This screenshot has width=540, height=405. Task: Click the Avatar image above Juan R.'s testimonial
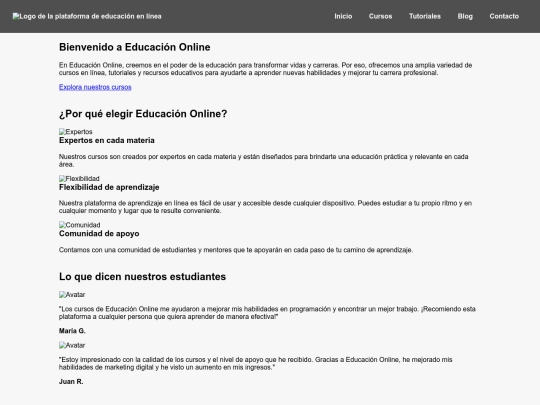[72, 345]
